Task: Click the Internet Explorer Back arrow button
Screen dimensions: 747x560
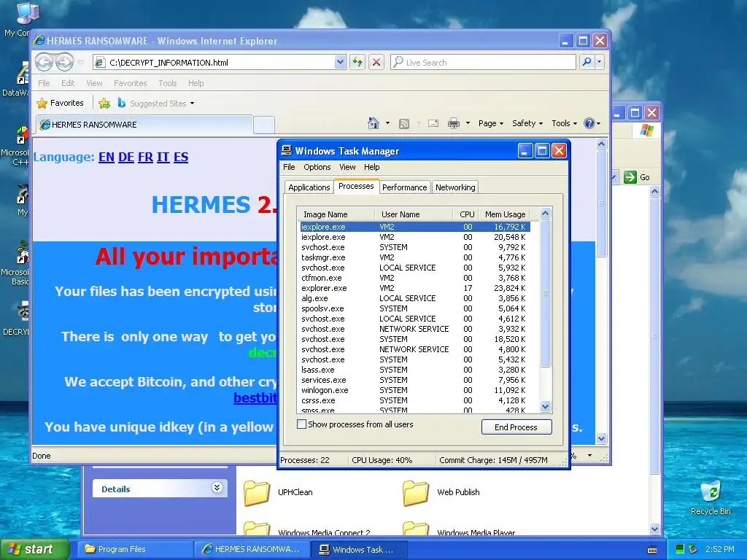Action: [44, 62]
